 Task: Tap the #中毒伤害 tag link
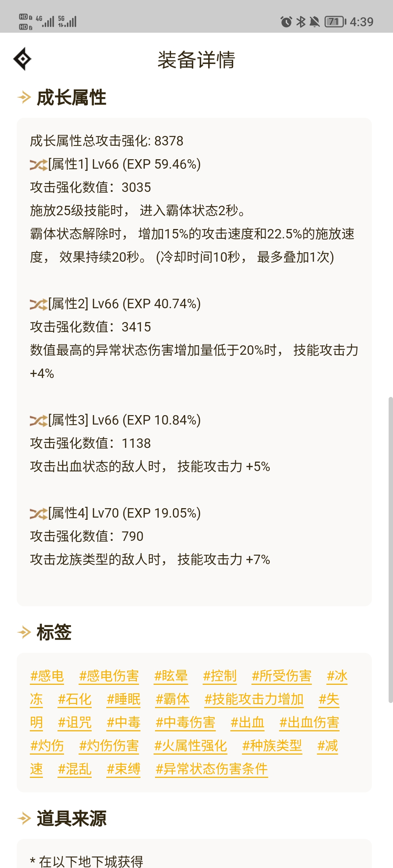tap(186, 723)
